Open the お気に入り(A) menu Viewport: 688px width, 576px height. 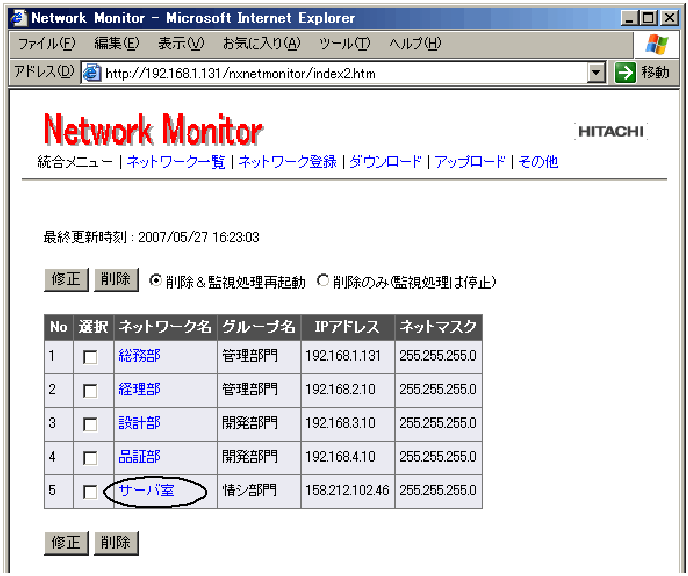pos(262,43)
